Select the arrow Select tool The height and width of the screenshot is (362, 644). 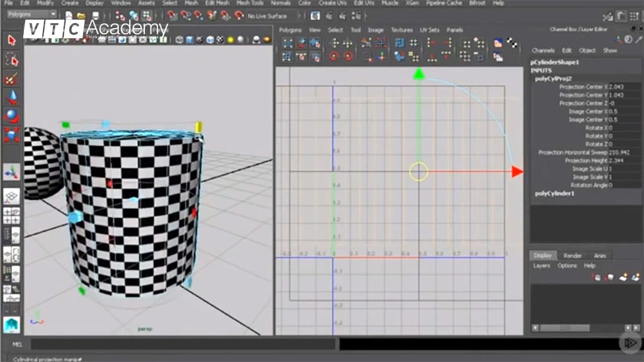click(x=12, y=40)
